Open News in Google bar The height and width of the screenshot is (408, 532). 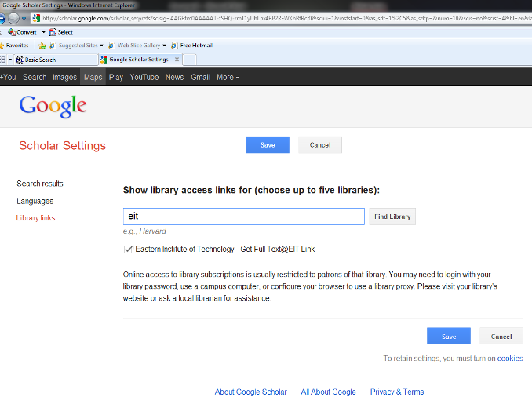[174, 78]
